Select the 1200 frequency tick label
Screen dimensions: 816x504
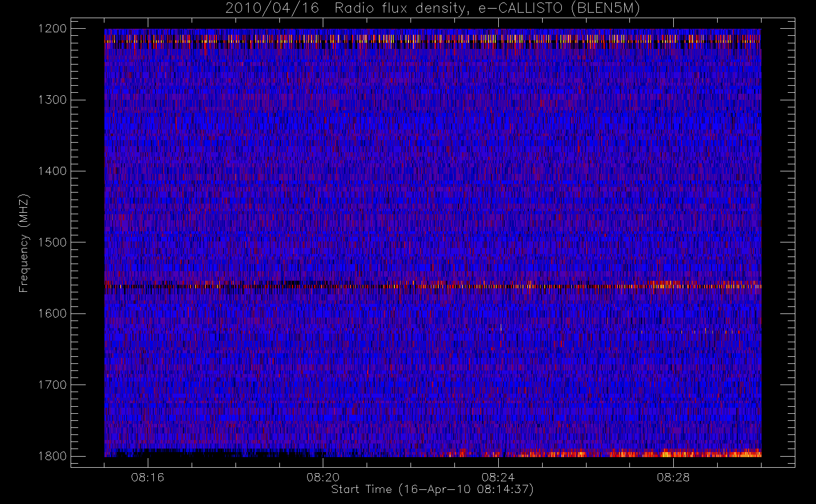tap(52, 29)
